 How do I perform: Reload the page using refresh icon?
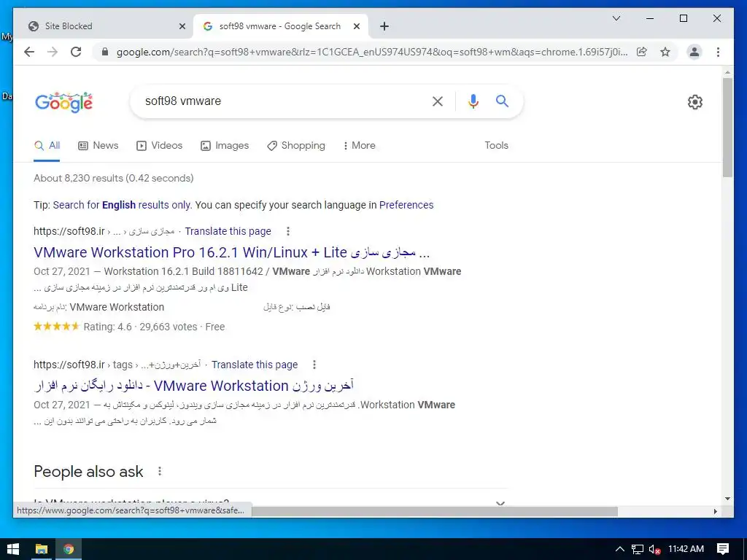pyautogui.click(x=76, y=52)
